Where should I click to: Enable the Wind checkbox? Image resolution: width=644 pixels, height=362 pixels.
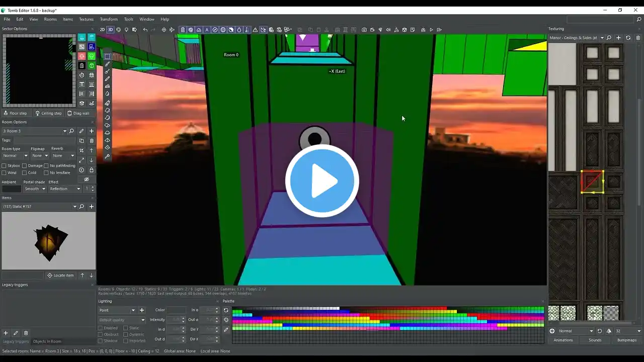point(5,172)
